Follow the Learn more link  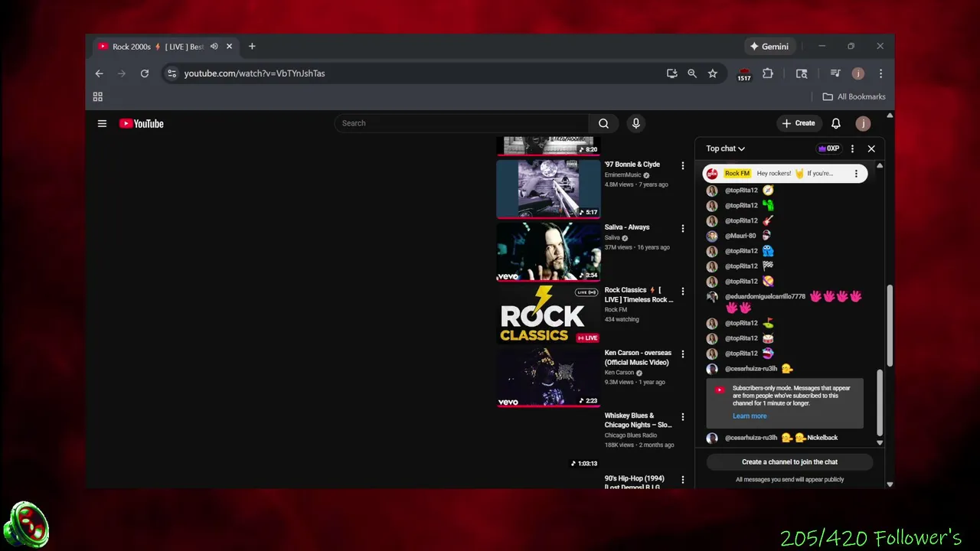[750, 416]
